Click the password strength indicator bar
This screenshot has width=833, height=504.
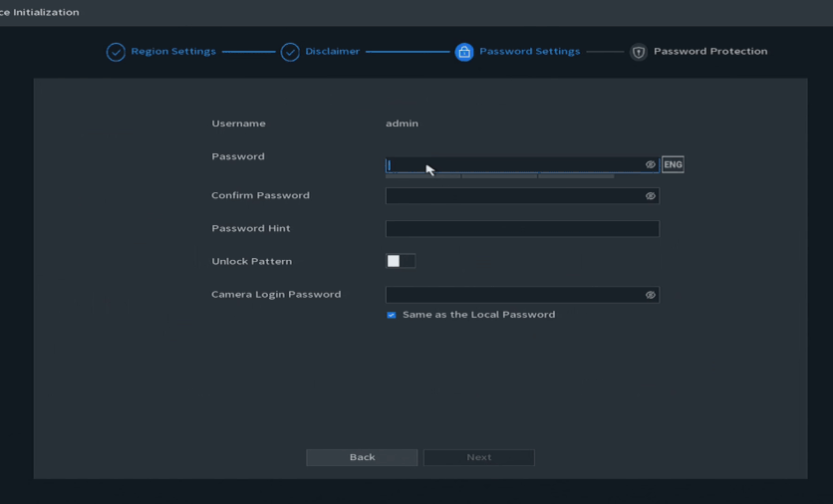point(500,176)
